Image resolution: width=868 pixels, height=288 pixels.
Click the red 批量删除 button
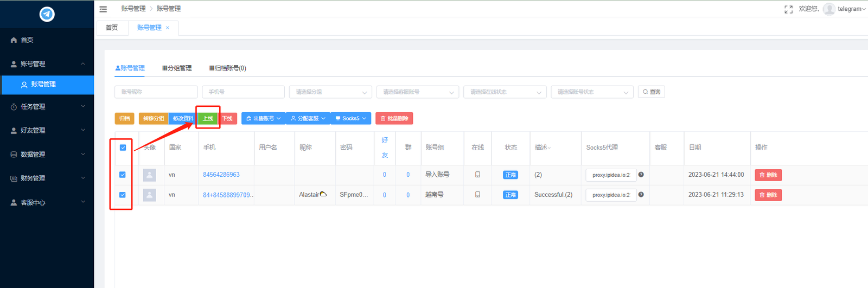(394, 118)
